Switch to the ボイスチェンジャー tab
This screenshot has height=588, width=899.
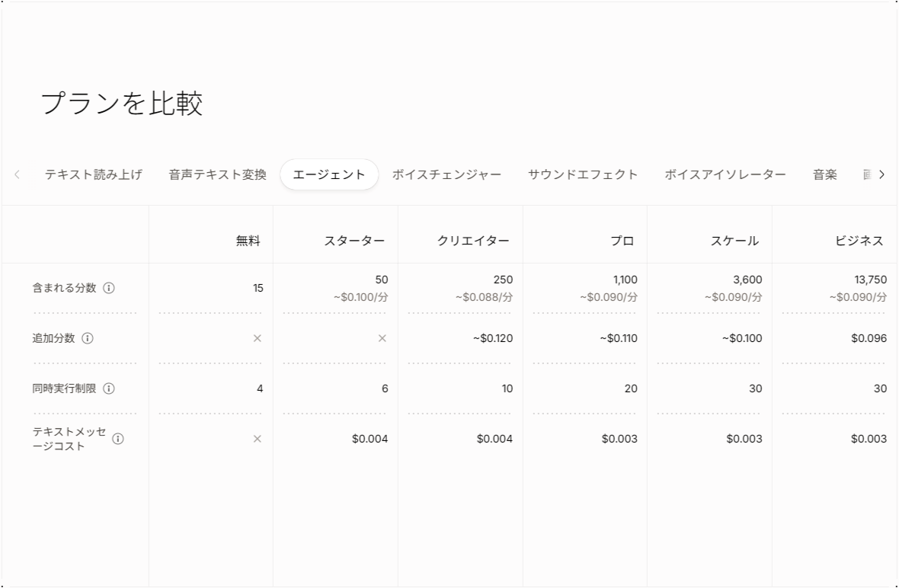pos(446,174)
